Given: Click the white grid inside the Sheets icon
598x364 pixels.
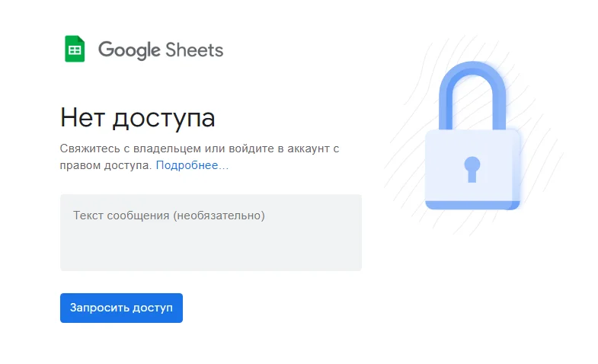Looking at the screenshot, I should tap(75, 51).
